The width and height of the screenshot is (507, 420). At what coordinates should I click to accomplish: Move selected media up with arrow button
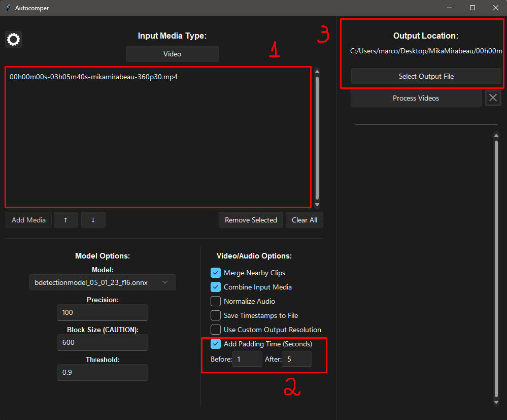tap(66, 220)
